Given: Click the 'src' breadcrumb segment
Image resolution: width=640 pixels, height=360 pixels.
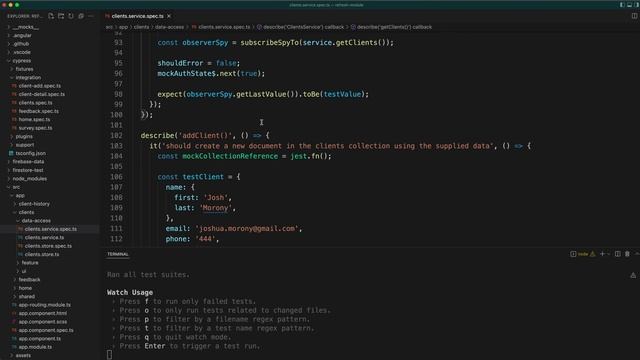Looking at the screenshot, I should click(109, 27).
